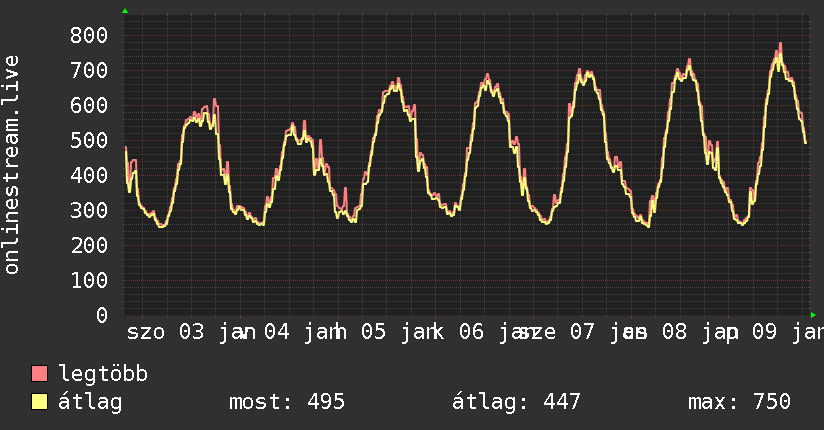The image size is (824, 430).
Task: Click the 'átlag: 447' average value
Action: point(516,402)
